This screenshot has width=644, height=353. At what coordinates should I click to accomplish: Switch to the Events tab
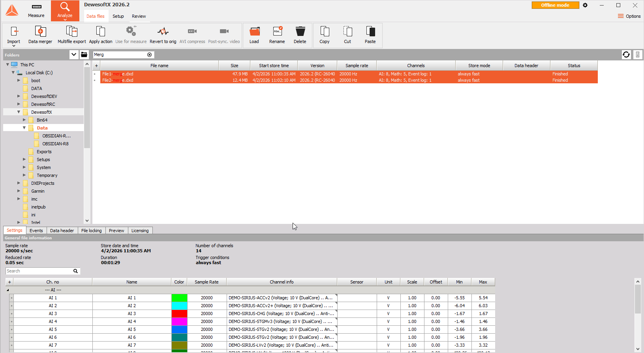coord(36,231)
